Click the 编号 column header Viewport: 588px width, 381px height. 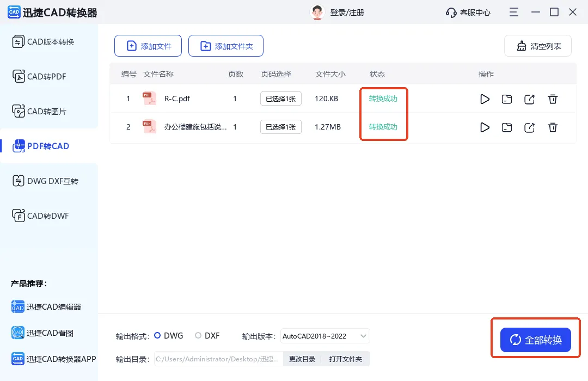[128, 74]
